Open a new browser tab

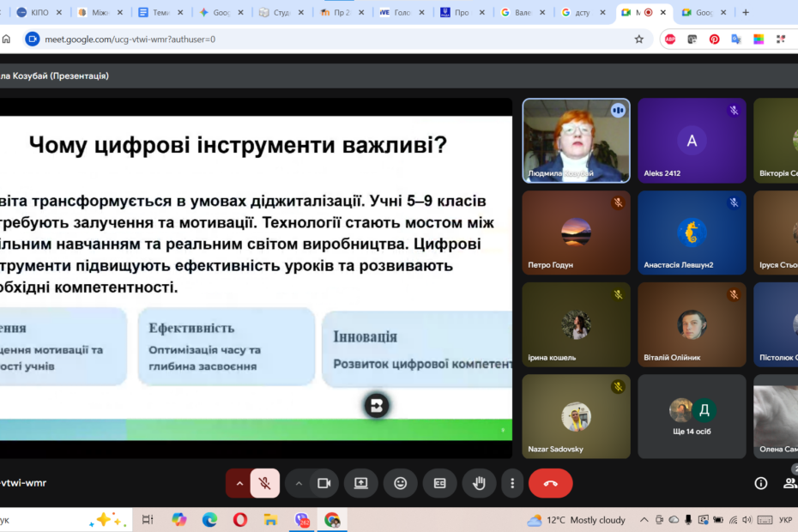pyautogui.click(x=745, y=13)
